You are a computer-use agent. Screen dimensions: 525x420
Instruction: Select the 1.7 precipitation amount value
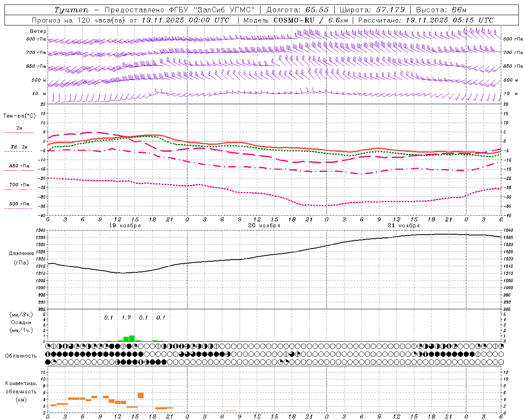(x=126, y=317)
